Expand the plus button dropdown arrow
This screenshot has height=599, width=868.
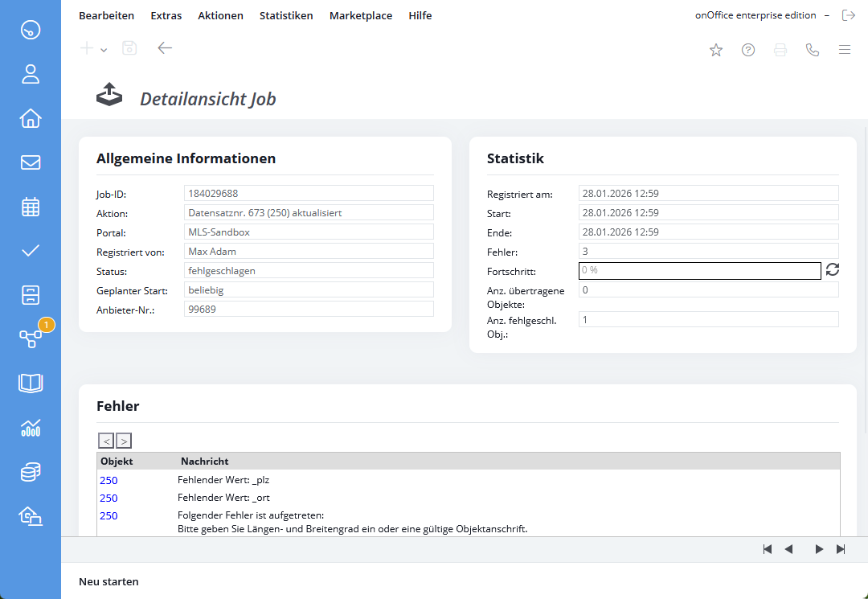click(104, 50)
